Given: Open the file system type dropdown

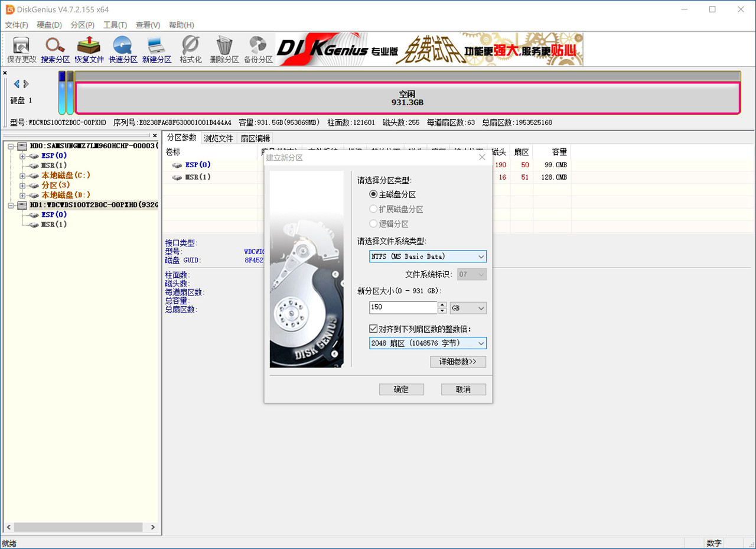Looking at the screenshot, I should click(x=481, y=256).
